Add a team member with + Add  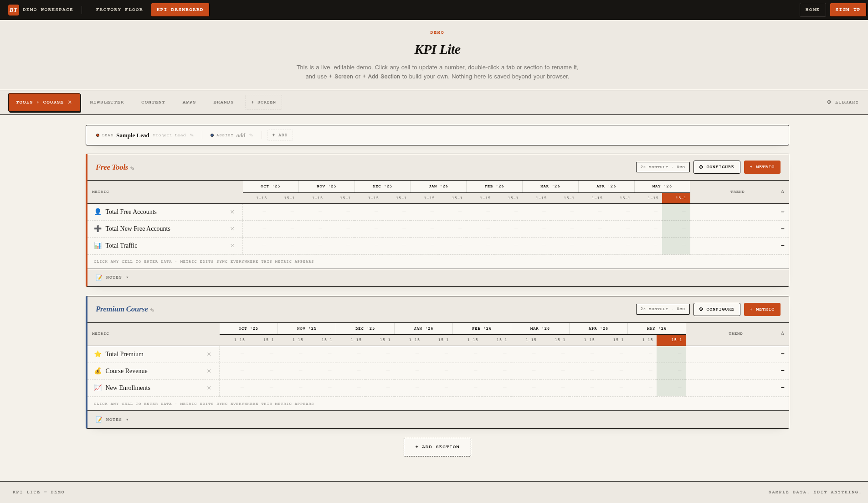coord(280,135)
